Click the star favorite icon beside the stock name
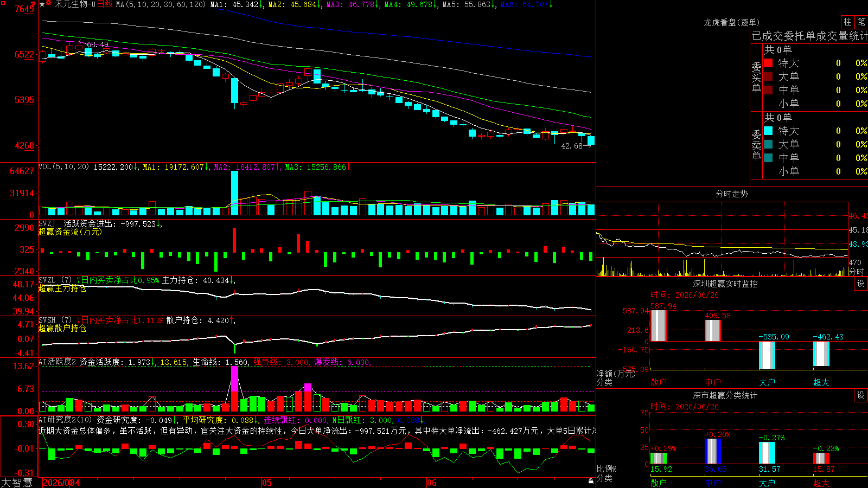This screenshot has height=488, width=868. click(x=42, y=4)
